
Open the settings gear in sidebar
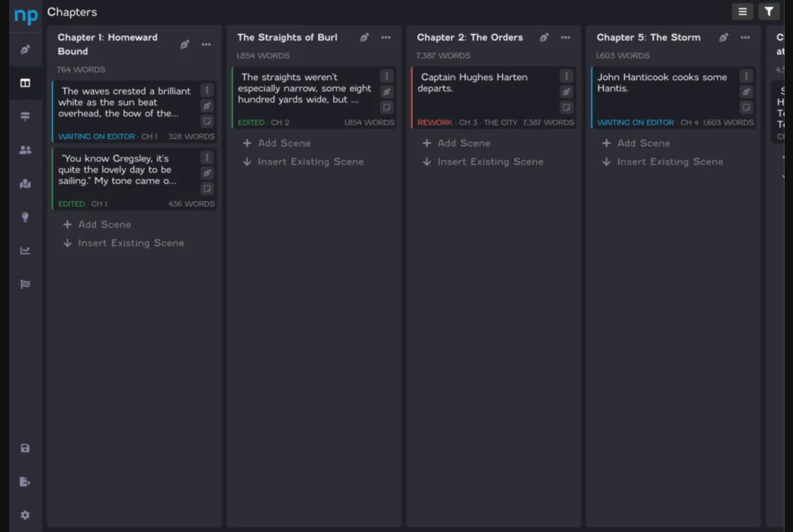pos(25,515)
